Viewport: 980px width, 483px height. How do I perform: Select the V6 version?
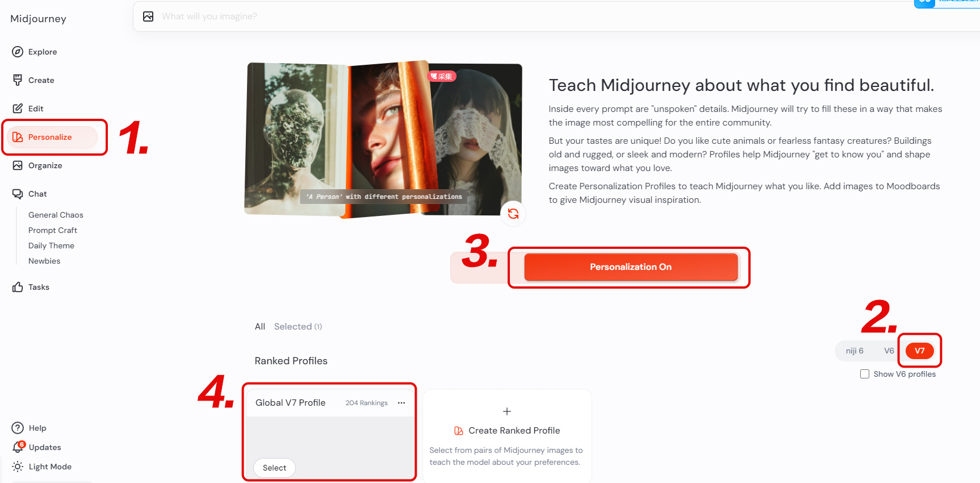[889, 351]
